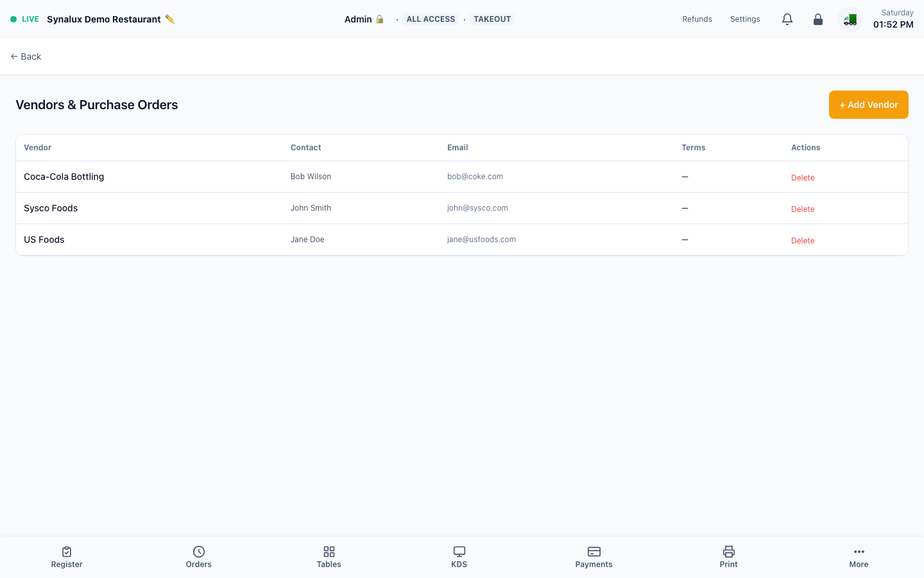Select the US Foods vendor name

point(44,240)
